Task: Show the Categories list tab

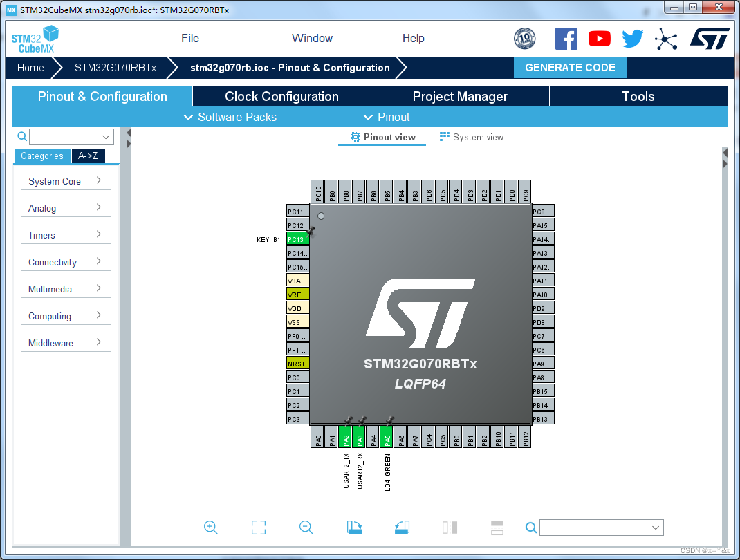Action: coord(42,156)
